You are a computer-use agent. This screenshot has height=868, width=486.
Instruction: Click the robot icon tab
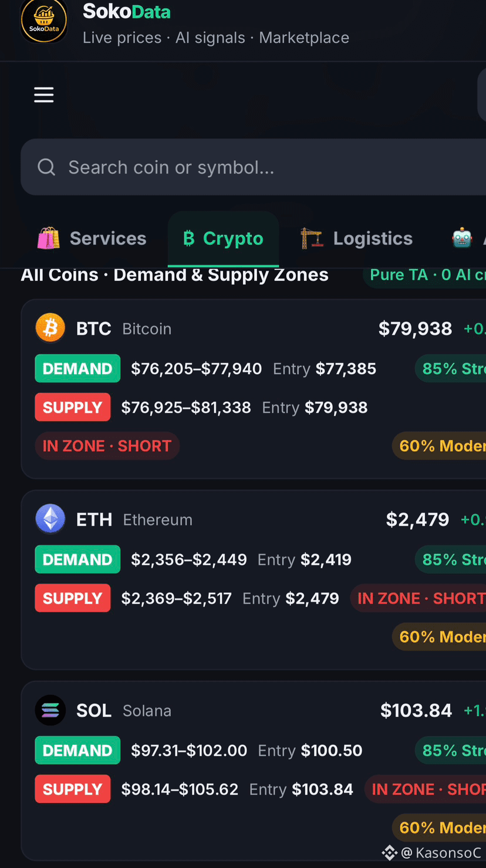click(463, 239)
